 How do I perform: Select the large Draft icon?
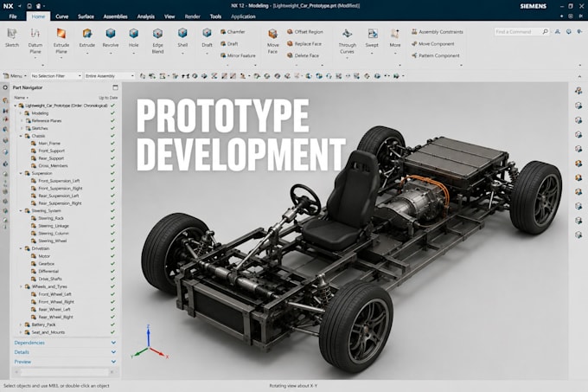(207, 38)
